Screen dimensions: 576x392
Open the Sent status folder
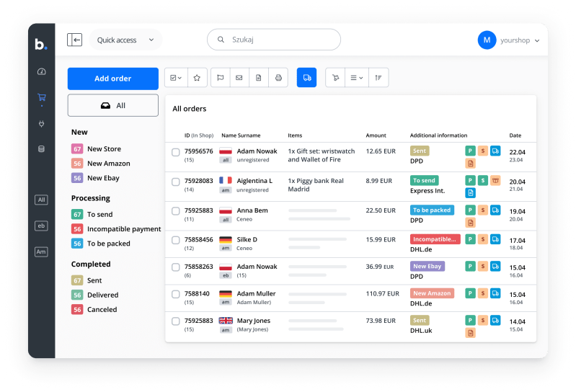[x=87, y=280]
